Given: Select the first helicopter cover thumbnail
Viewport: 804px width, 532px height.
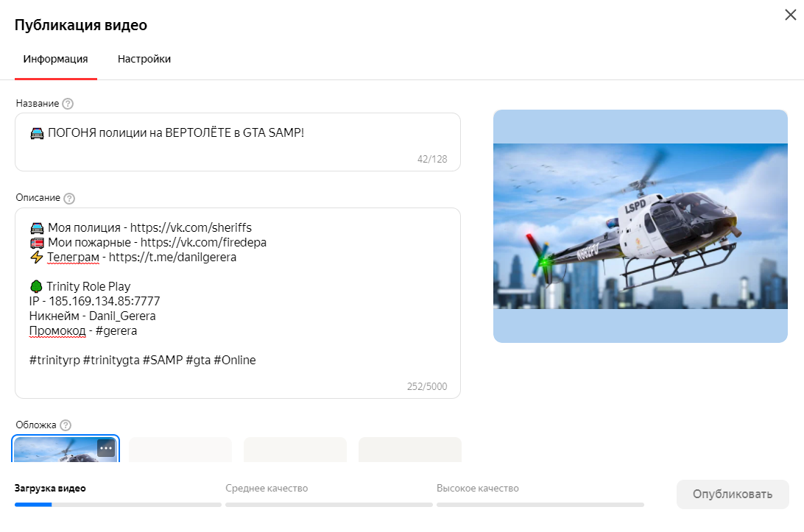Looking at the screenshot, I should (66, 450).
